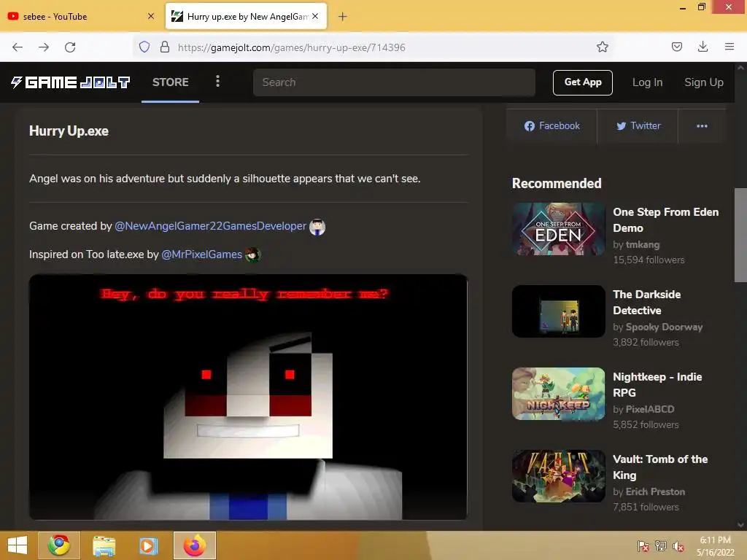Click the scrollbar down arrow
747x560 pixels.
(x=740, y=525)
